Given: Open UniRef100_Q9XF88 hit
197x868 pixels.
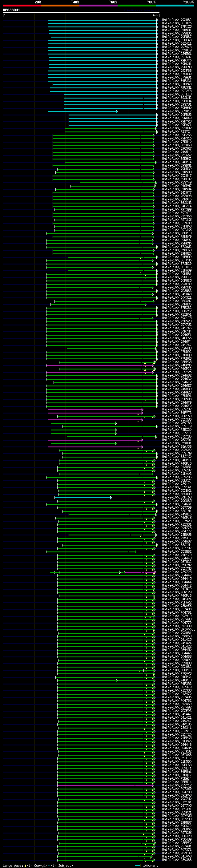Looking at the screenshot, I should click(176, 71).
